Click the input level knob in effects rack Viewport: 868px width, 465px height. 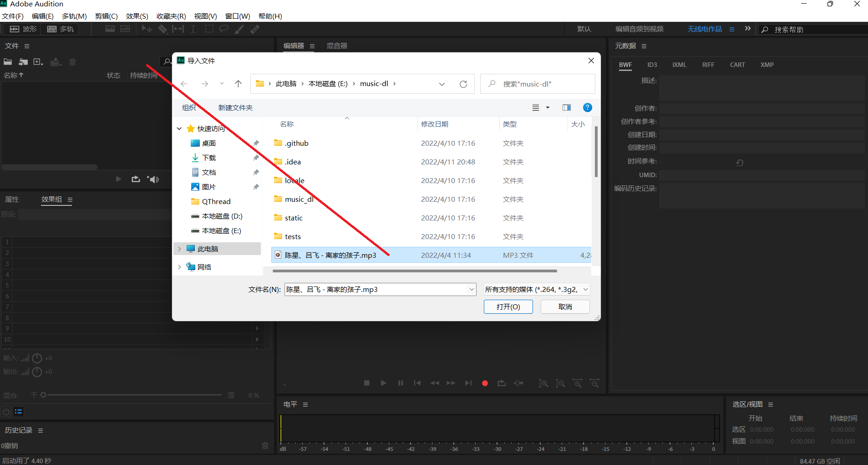pyautogui.click(x=37, y=358)
